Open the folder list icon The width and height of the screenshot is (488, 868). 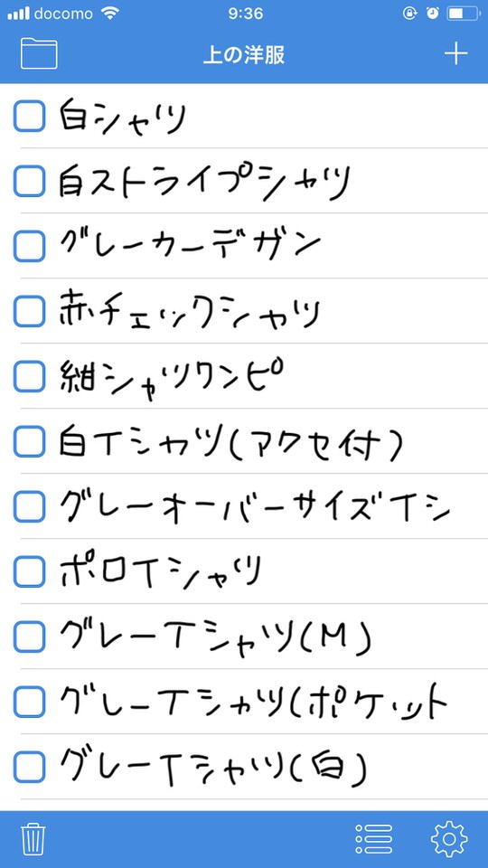pos(39,53)
